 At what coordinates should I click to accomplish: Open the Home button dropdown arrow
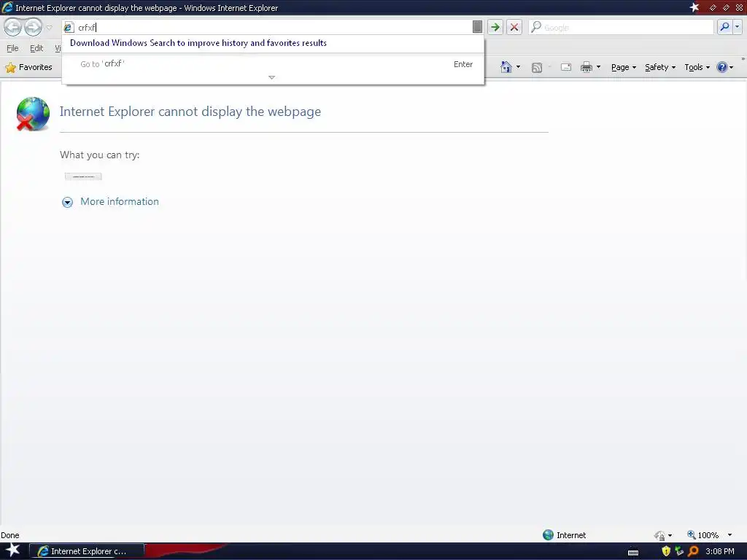519,67
